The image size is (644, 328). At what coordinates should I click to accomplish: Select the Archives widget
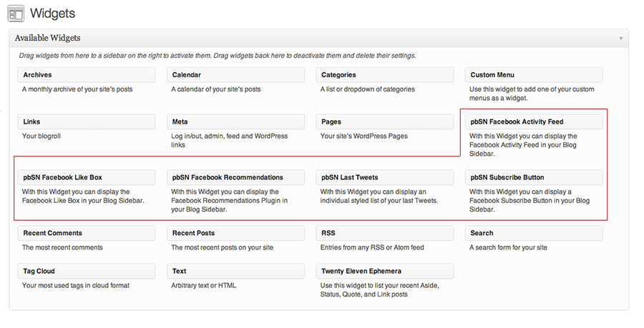click(87, 75)
